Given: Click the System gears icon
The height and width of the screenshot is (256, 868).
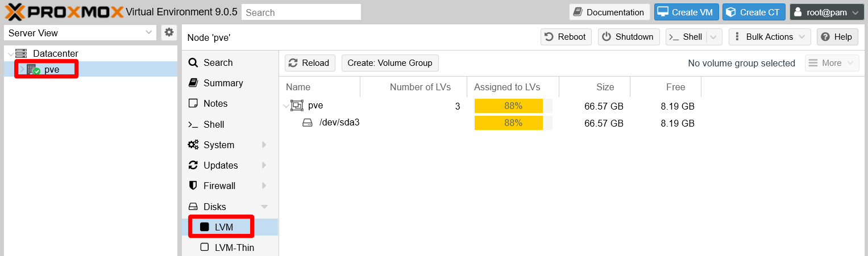Looking at the screenshot, I should 193,145.
